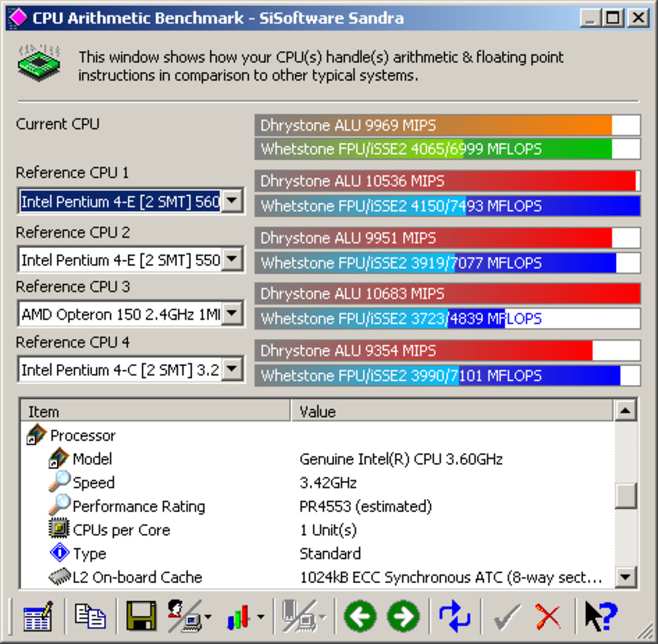Select the CPUs per Core row label

coord(121,530)
